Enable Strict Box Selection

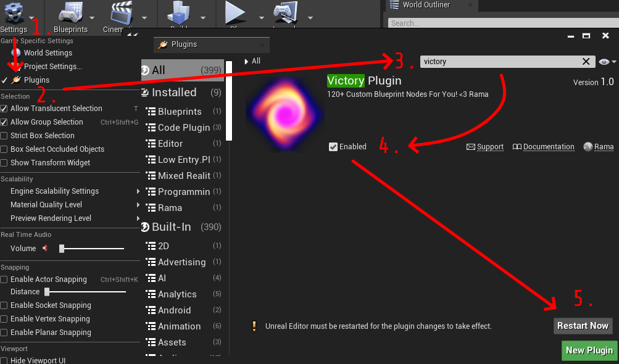point(4,136)
